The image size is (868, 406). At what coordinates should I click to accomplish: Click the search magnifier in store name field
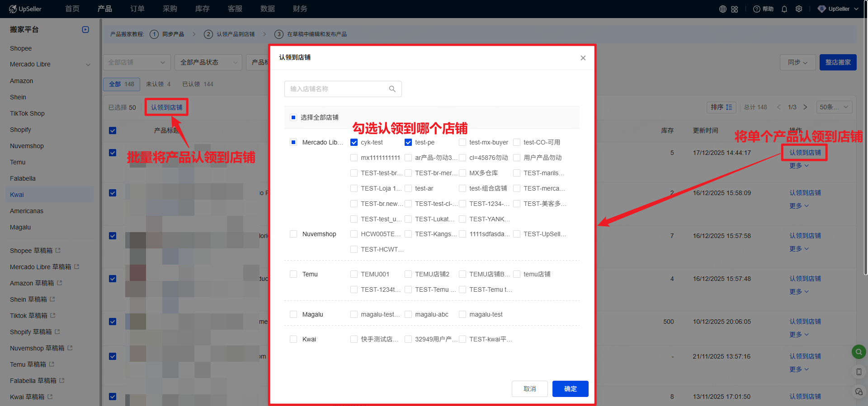click(x=392, y=89)
